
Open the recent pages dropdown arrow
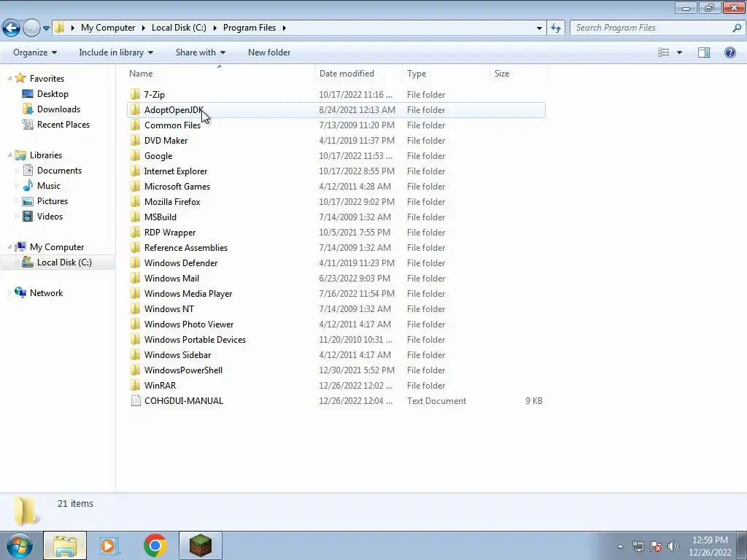point(46,28)
